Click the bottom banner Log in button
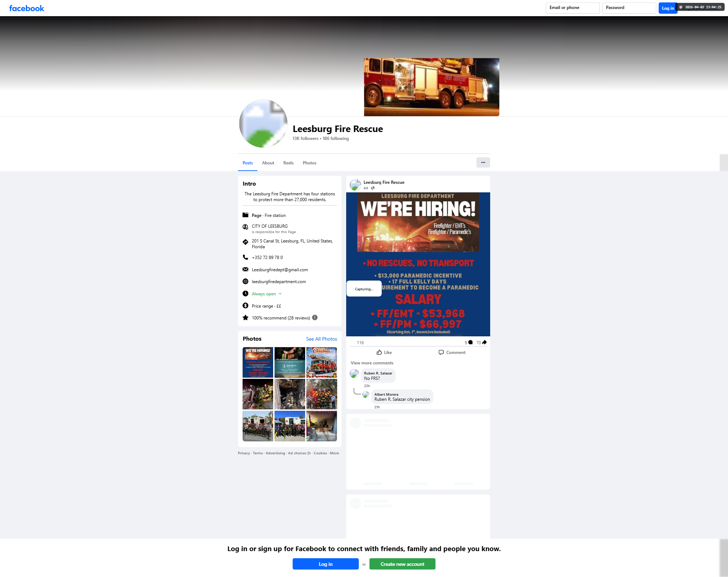 pos(326,564)
